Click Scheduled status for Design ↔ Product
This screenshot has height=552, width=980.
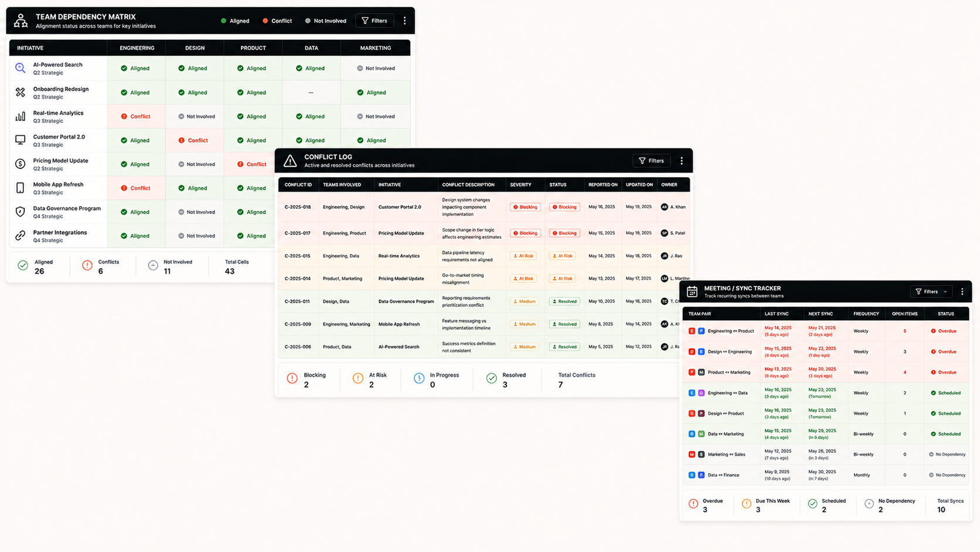coord(945,414)
